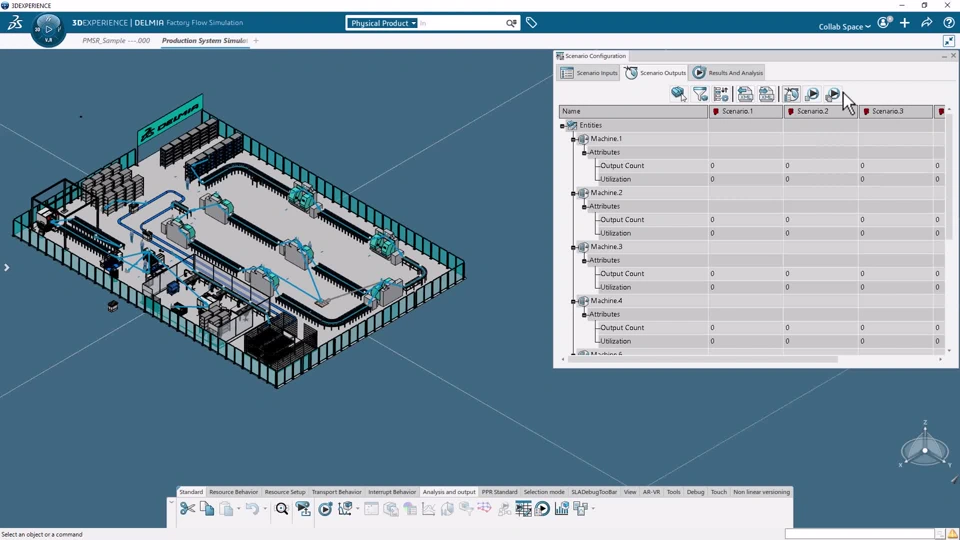Click the select entities icon in Scenario Outputs toolbar

click(678, 94)
